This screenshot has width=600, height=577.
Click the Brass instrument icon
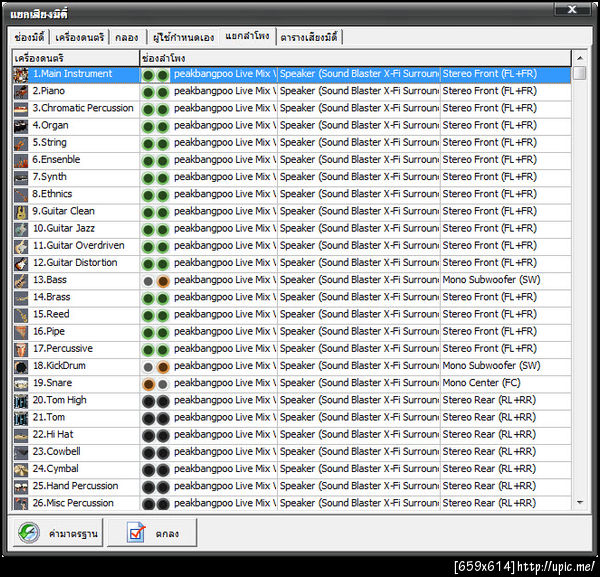point(21,298)
